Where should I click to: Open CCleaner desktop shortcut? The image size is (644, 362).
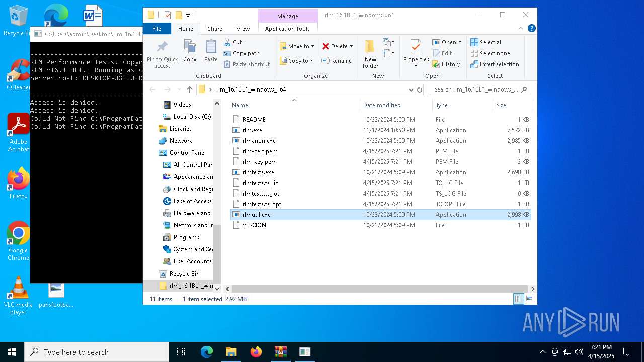[x=18, y=75]
